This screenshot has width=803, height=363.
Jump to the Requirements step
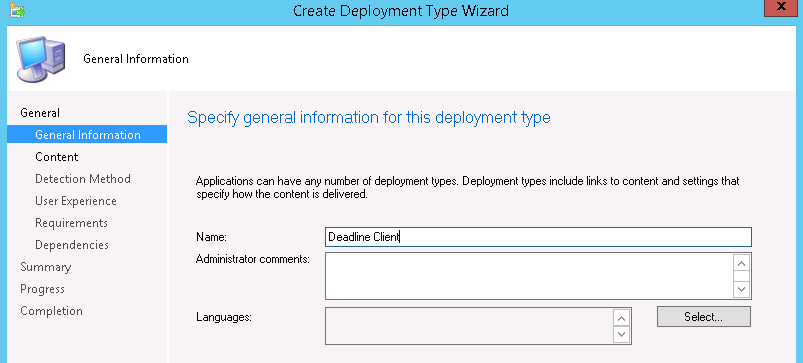tap(71, 223)
